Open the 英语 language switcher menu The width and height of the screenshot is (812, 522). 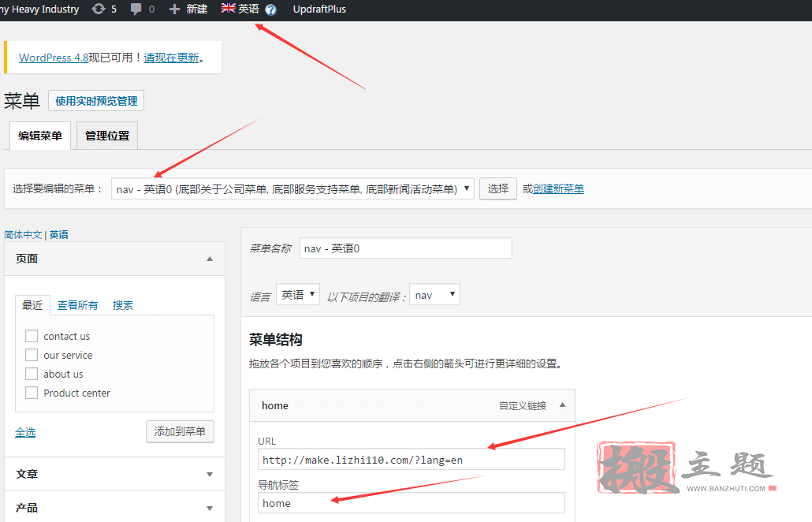[248, 9]
